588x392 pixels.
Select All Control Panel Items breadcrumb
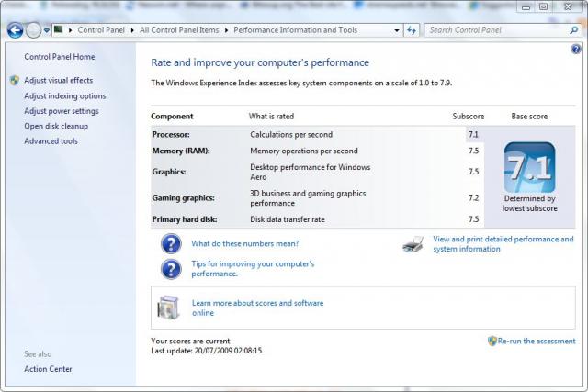coord(179,30)
